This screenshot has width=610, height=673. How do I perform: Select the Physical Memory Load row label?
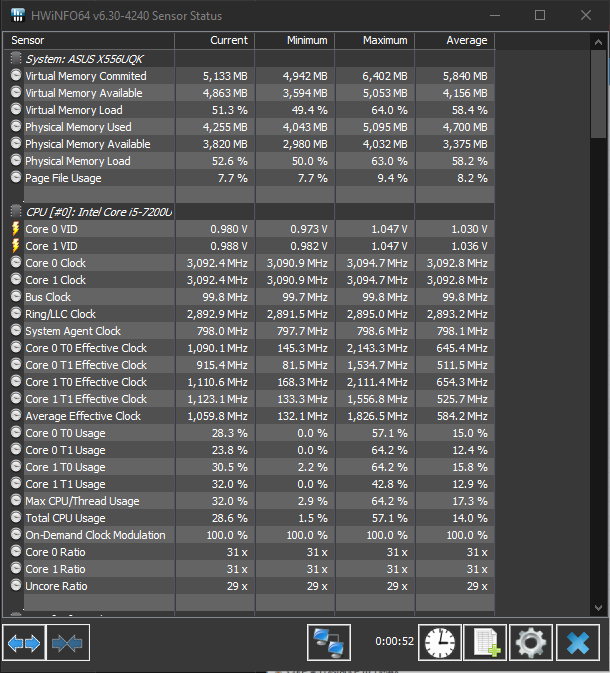click(x=78, y=161)
